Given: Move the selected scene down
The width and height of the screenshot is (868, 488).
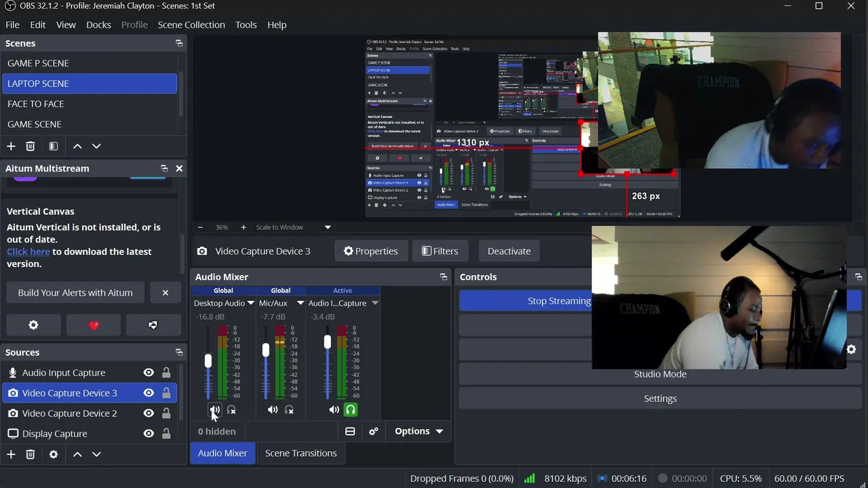Looking at the screenshot, I should click(x=96, y=146).
